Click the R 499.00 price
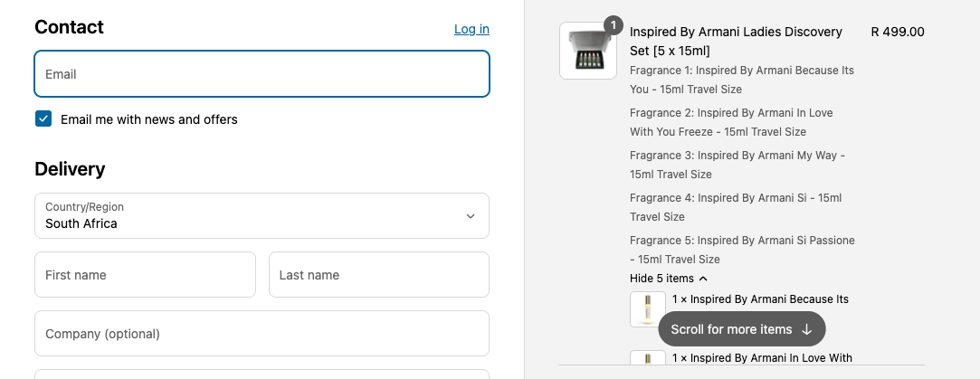The image size is (980, 379). point(897,32)
